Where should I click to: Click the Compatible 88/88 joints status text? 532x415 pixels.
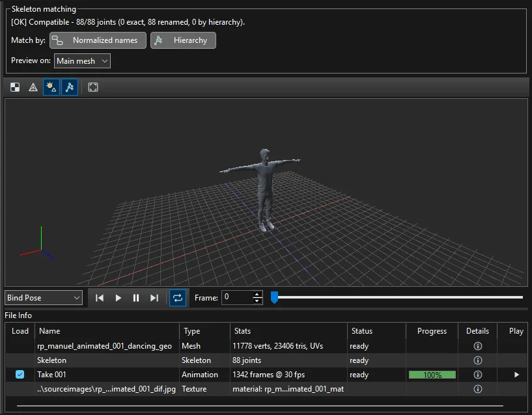(x=128, y=22)
